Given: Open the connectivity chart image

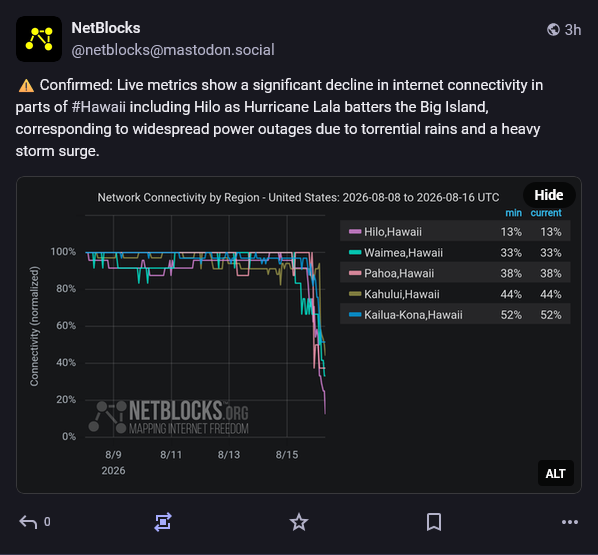Looking at the screenshot, I should tap(299, 335).
